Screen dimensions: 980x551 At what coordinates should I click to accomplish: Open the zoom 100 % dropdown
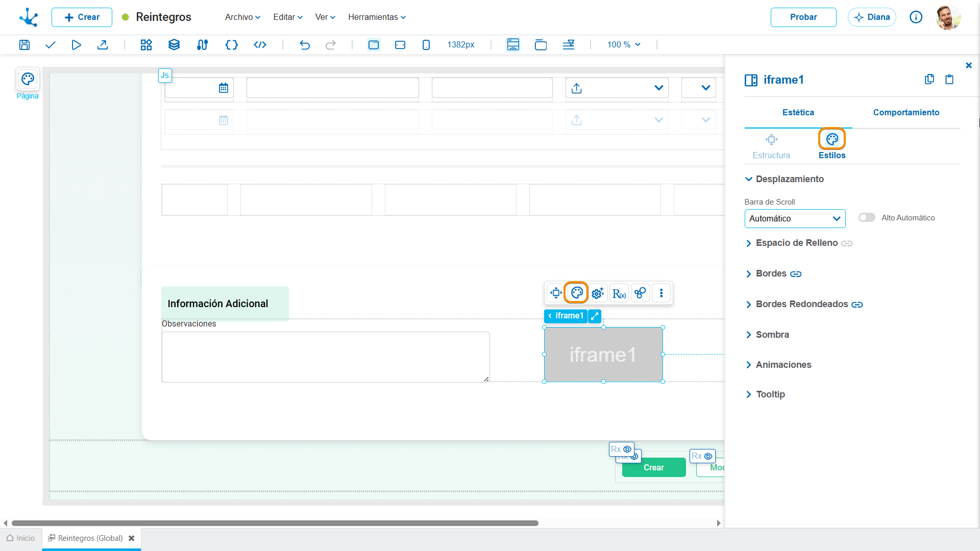pos(624,45)
